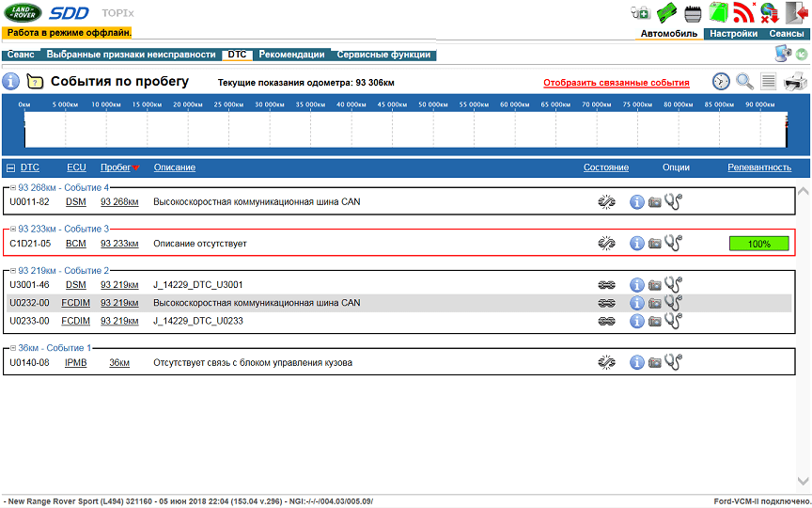Click the 36км mileage link
This screenshot has width=812, height=508.
click(x=119, y=363)
